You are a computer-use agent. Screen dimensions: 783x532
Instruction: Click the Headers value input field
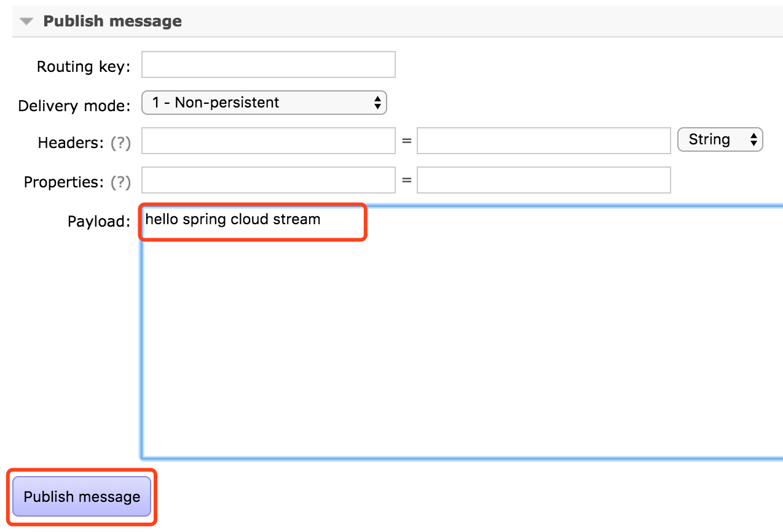click(x=544, y=141)
